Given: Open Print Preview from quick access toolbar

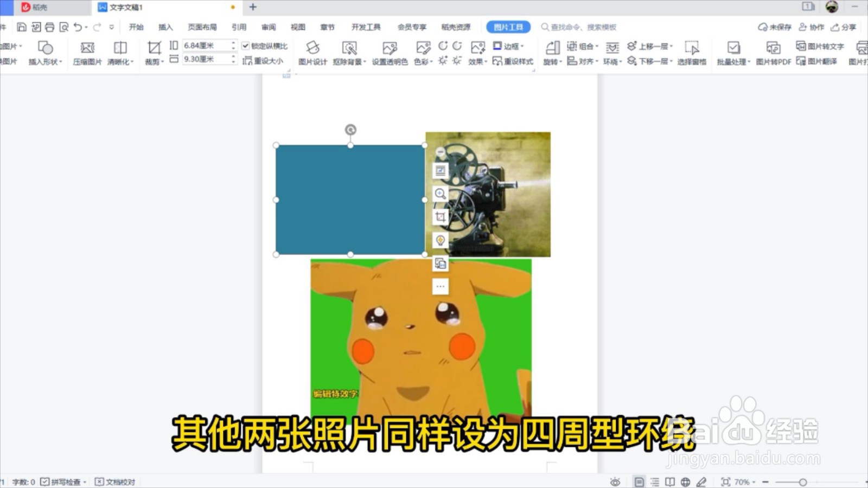Looking at the screenshot, I should coord(64,27).
